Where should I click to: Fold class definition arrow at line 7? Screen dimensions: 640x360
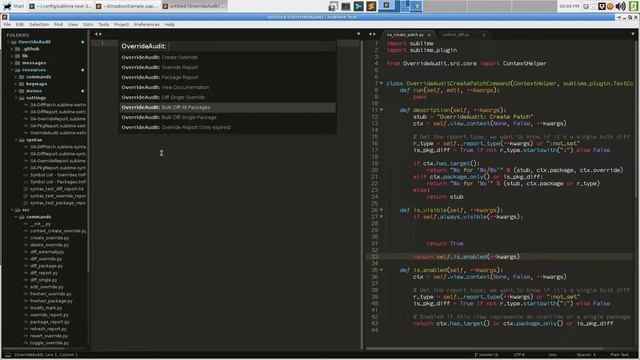pyautogui.click(x=382, y=83)
